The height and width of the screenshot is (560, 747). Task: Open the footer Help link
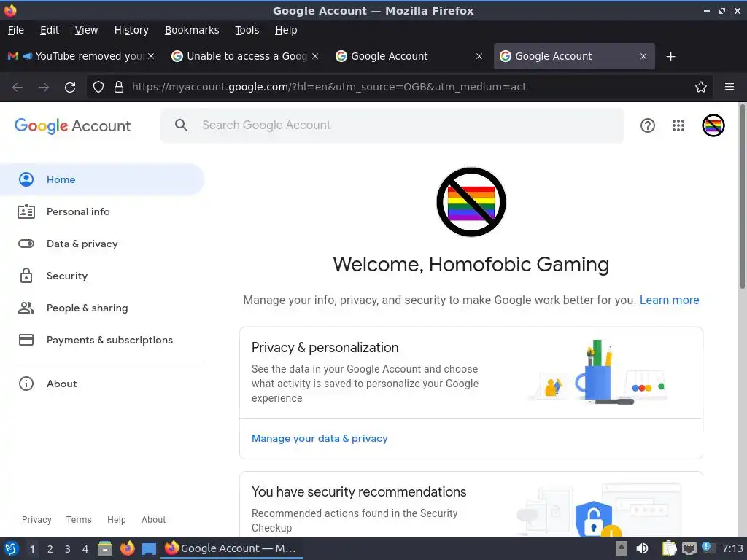click(116, 519)
